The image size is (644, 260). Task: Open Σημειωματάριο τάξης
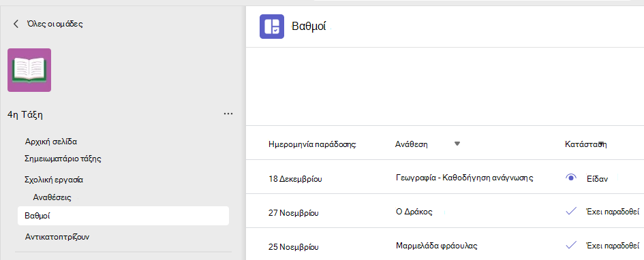63,159
